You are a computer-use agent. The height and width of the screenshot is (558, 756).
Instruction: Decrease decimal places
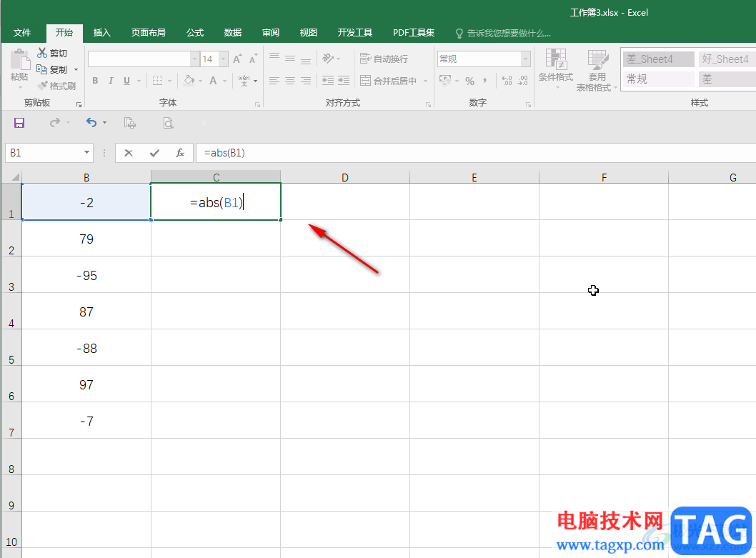523,81
